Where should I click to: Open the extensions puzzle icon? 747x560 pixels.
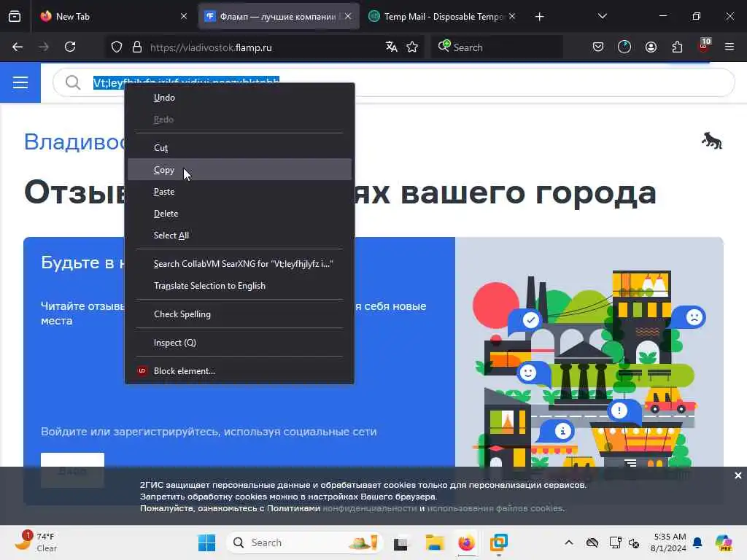[x=677, y=47]
